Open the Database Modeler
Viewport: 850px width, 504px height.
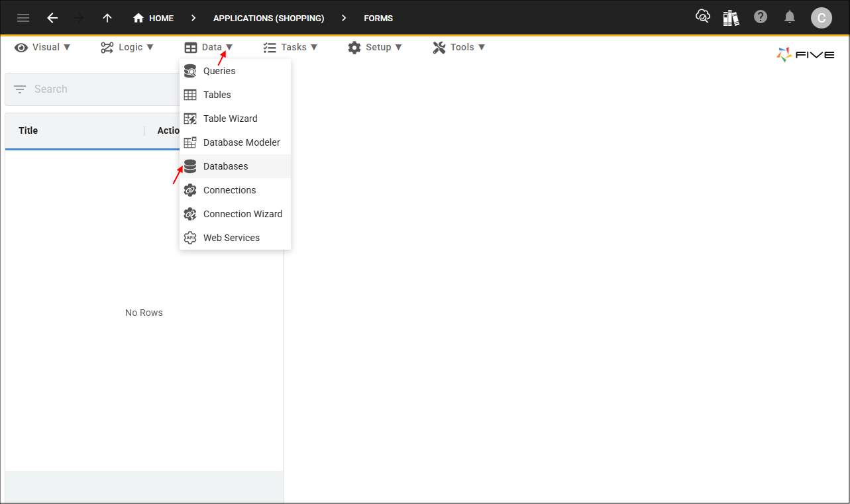tap(241, 142)
